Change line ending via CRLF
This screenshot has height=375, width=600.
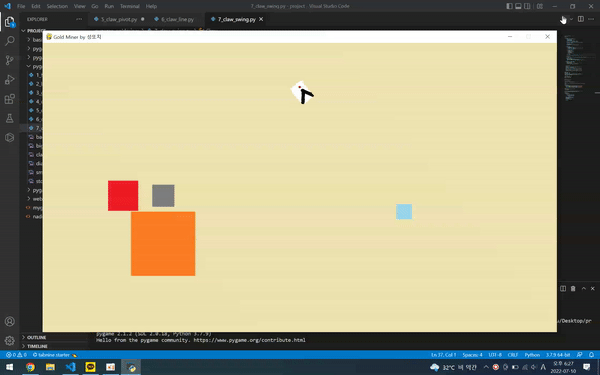point(513,355)
